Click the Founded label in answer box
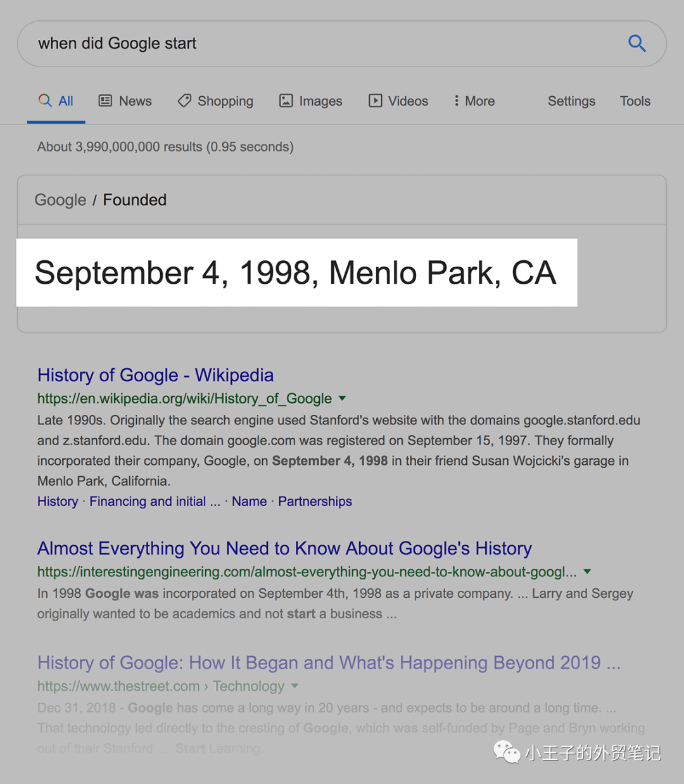This screenshot has width=684, height=784. coord(135,200)
